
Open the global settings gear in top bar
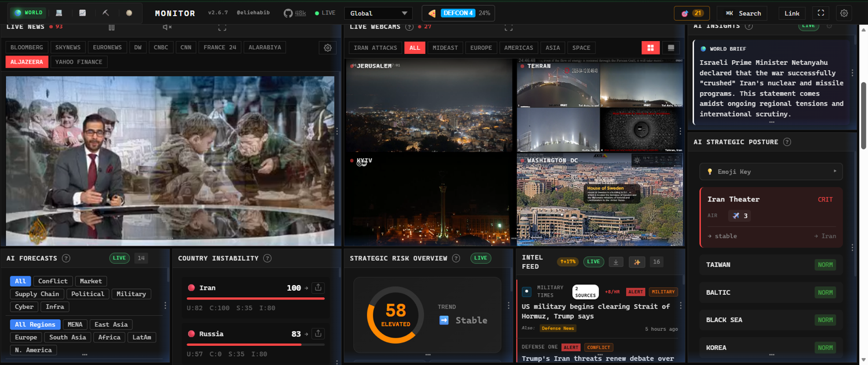click(x=844, y=13)
